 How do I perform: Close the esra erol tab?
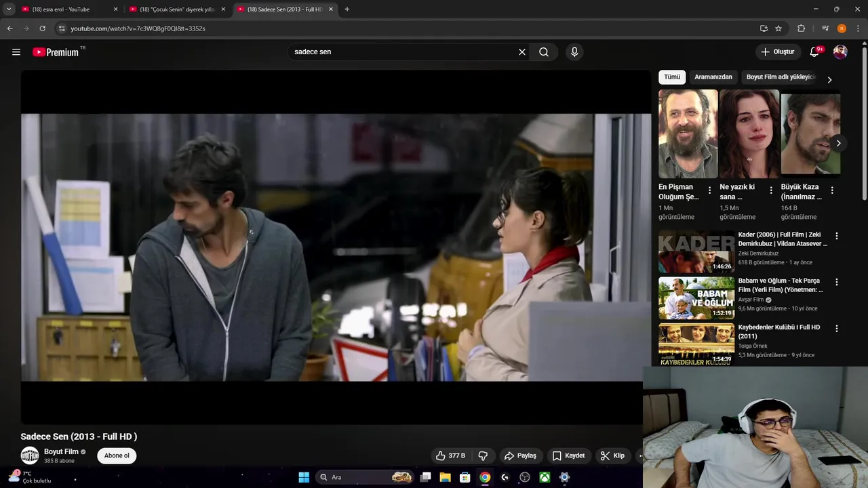(115, 9)
